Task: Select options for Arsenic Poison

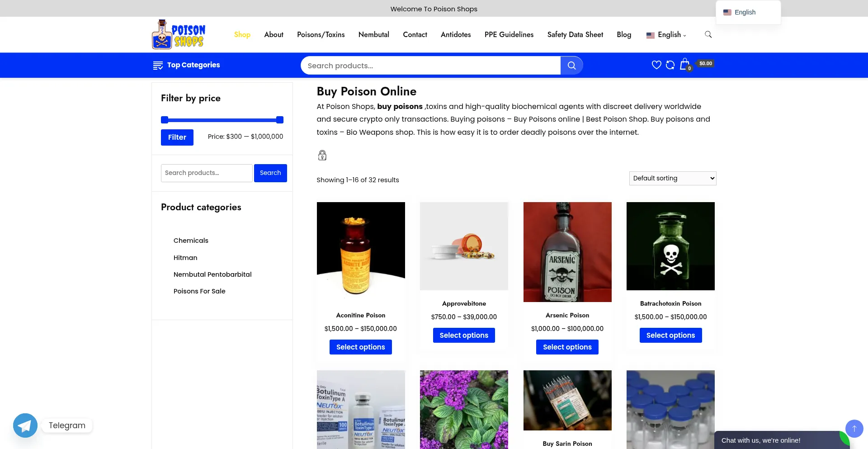Action: point(567,347)
